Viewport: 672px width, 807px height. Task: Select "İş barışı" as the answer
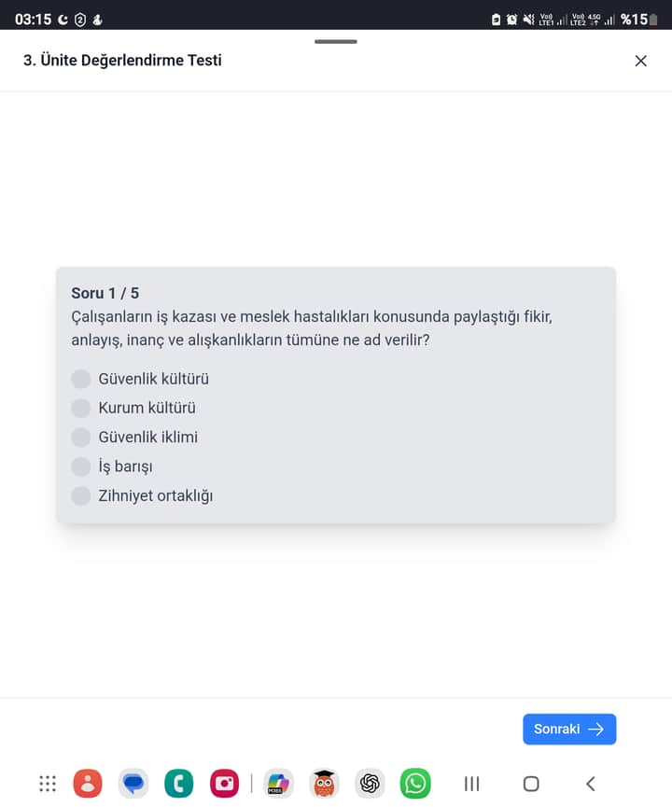coord(81,466)
